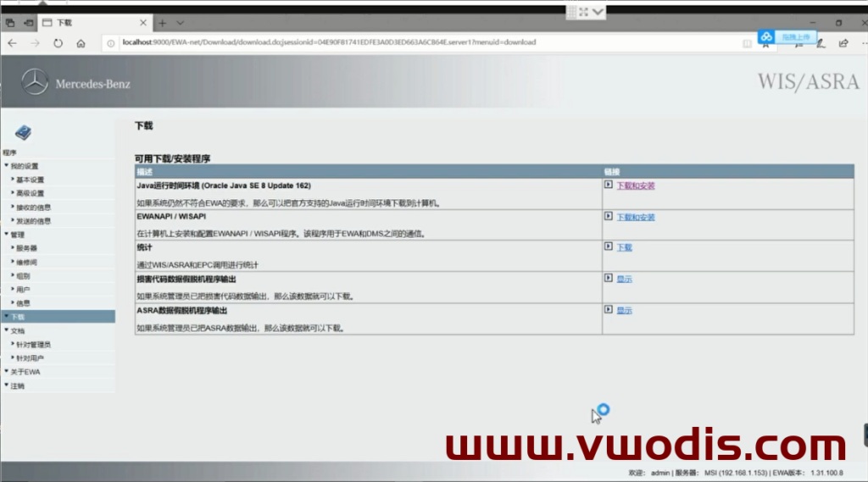Open 高级设置 in sidebar
868x482 pixels.
(x=28, y=193)
